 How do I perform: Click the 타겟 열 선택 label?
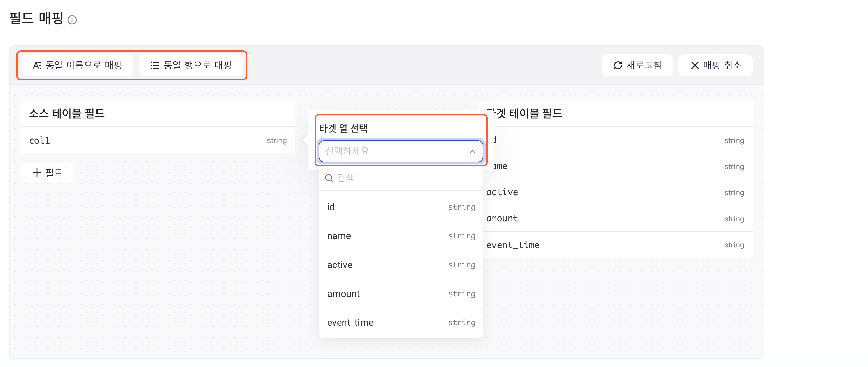[x=343, y=128]
